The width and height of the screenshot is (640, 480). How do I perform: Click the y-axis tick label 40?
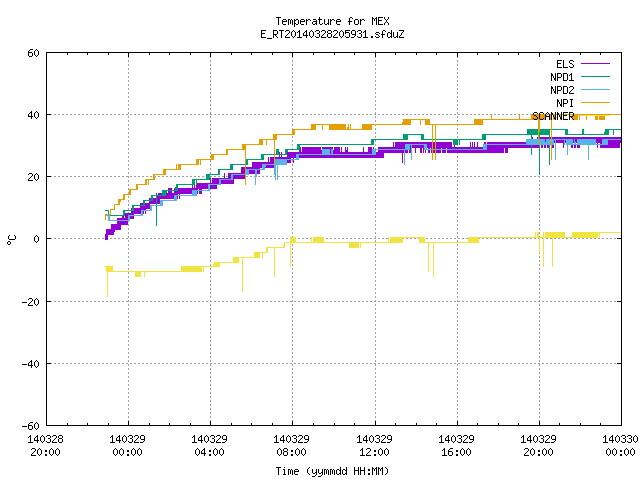33,116
